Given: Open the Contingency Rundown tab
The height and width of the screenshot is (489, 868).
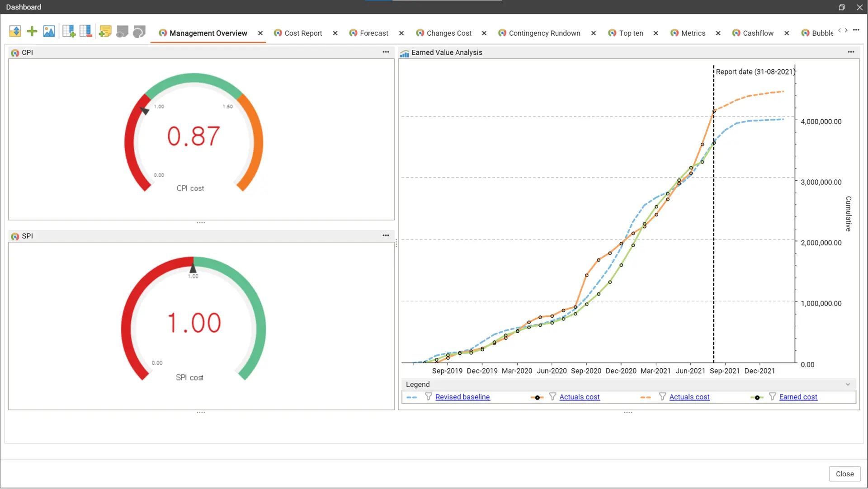Looking at the screenshot, I should tap(544, 33).
